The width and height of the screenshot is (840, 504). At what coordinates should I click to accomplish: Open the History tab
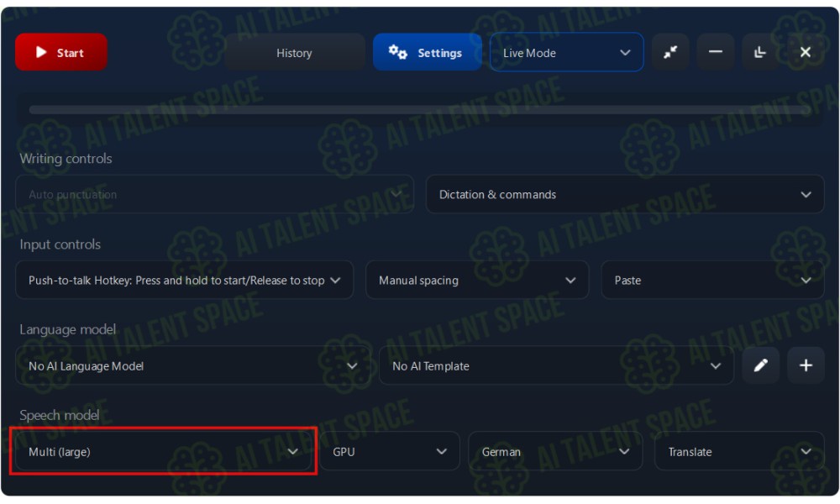tap(294, 52)
